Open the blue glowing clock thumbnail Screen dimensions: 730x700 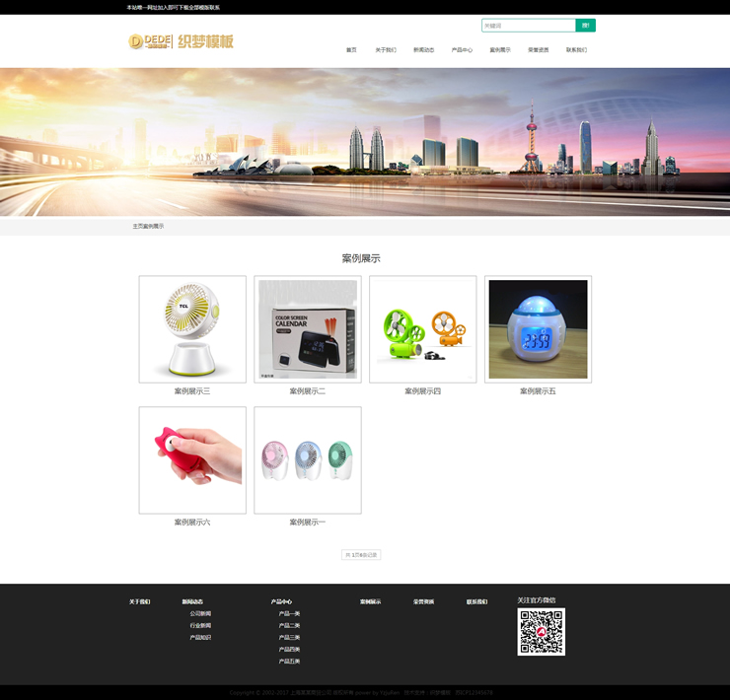tap(538, 329)
